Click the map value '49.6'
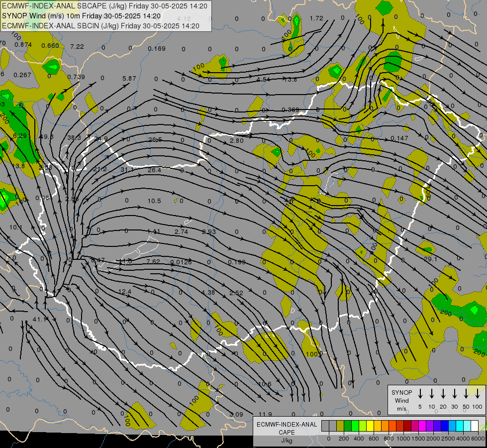Image resolution: width=487 pixels, height=448 pixels. [x=46, y=137]
